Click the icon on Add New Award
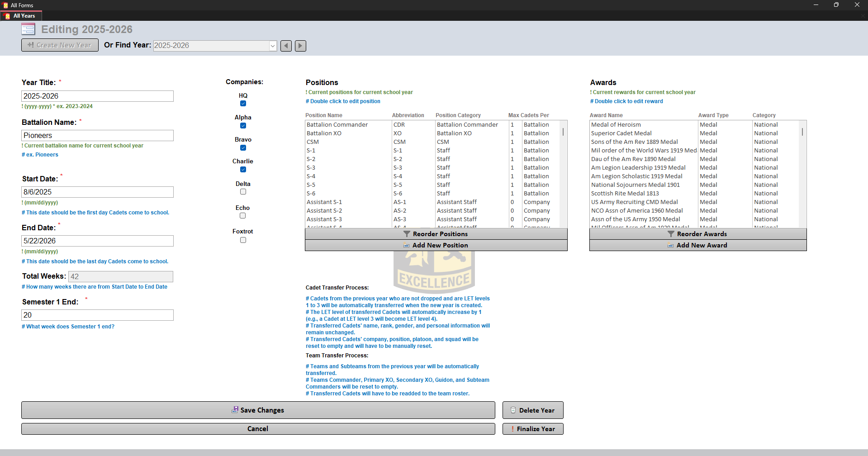This screenshot has height=456, width=868. tap(671, 246)
